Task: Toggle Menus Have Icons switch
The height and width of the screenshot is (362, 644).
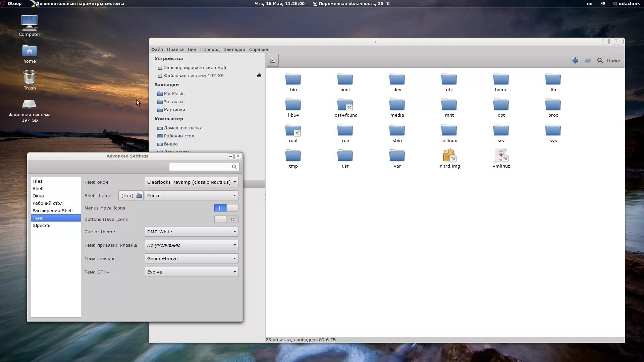Action: 226,208
